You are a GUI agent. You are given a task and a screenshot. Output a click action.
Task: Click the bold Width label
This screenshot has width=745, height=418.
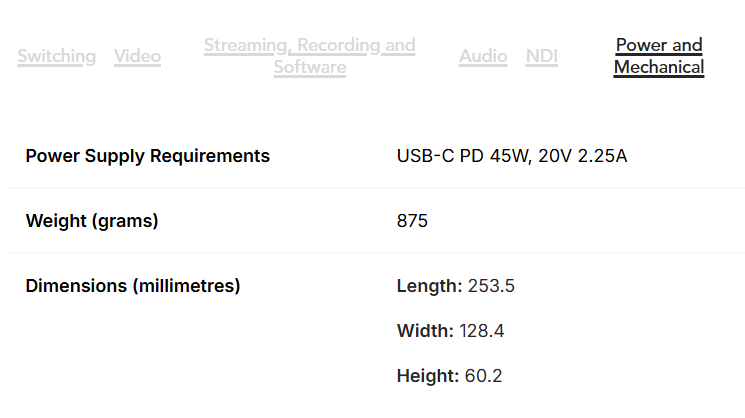(x=425, y=331)
